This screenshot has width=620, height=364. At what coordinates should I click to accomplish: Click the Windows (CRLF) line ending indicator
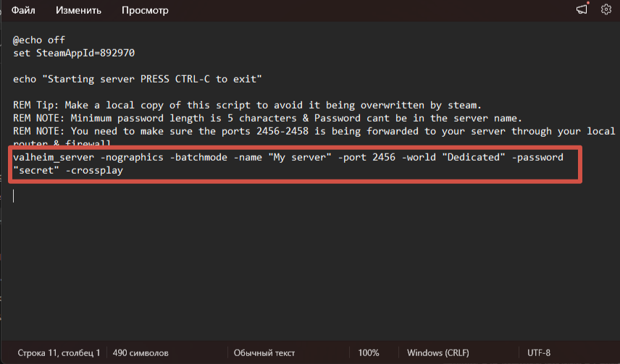(x=438, y=353)
